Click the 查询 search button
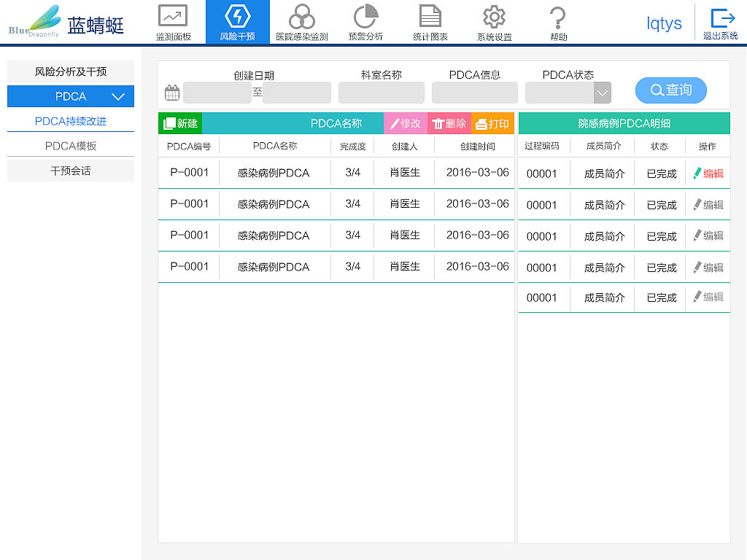The height and width of the screenshot is (560, 747). (671, 90)
